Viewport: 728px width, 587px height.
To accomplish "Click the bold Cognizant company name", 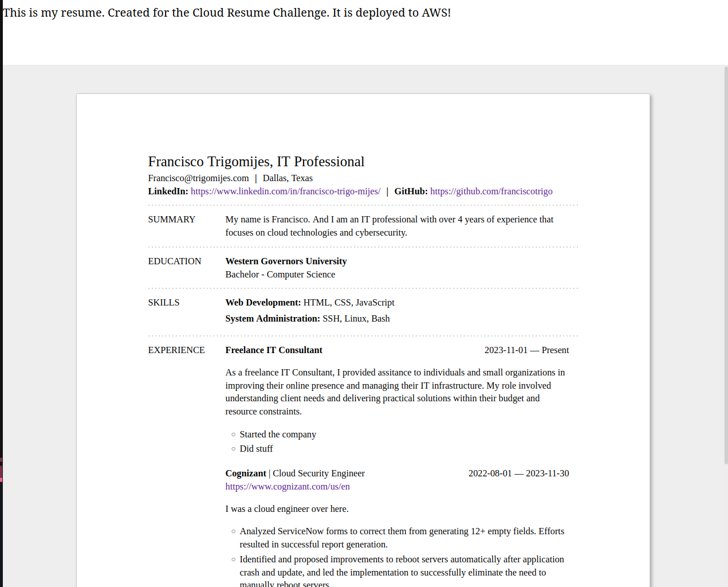I will pos(246,473).
